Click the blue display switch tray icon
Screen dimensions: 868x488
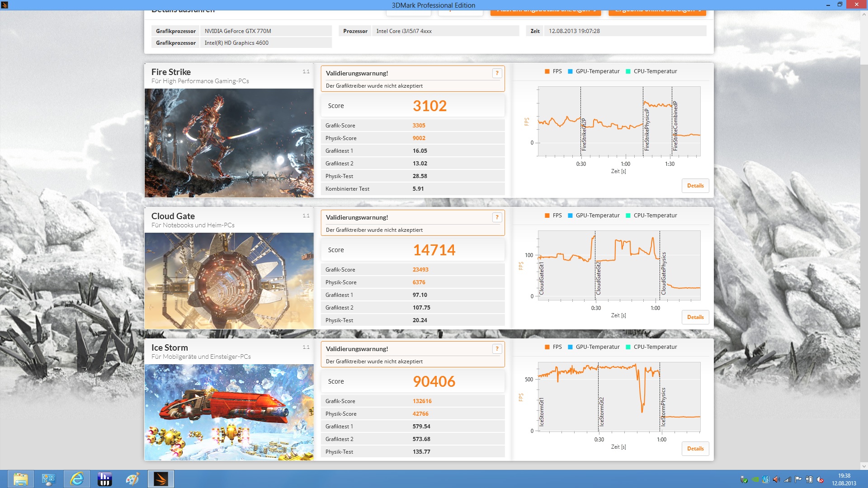click(765, 479)
